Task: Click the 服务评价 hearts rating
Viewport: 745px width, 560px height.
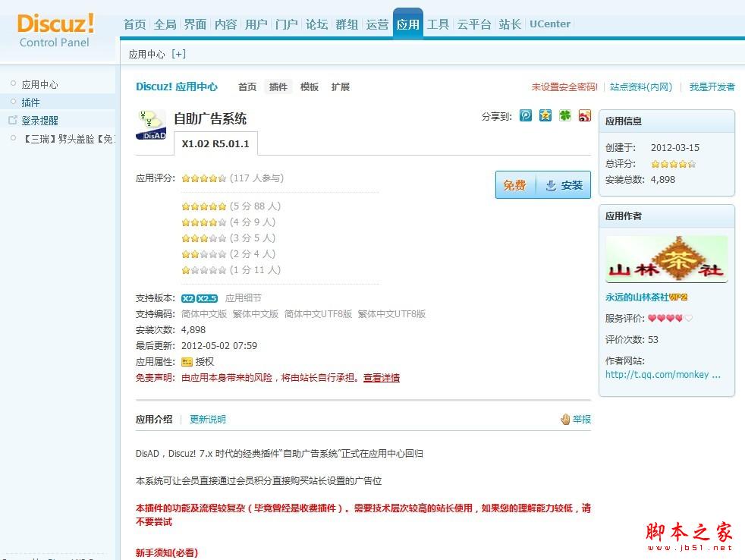Action: (671, 318)
